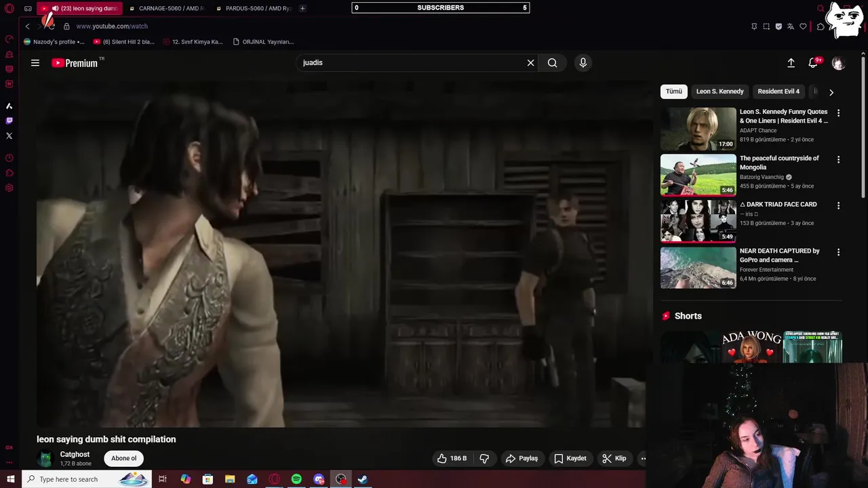Open Twitch in the Opera sidebar
Image resolution: width=868 pixels, height=488 pixels.
9,121
